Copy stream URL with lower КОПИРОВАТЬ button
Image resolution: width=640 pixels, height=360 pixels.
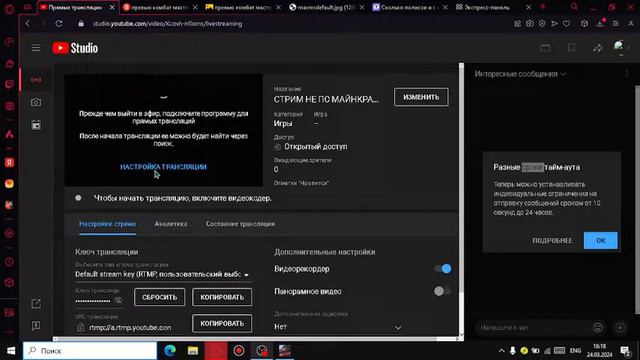click(x=222, y=323)
